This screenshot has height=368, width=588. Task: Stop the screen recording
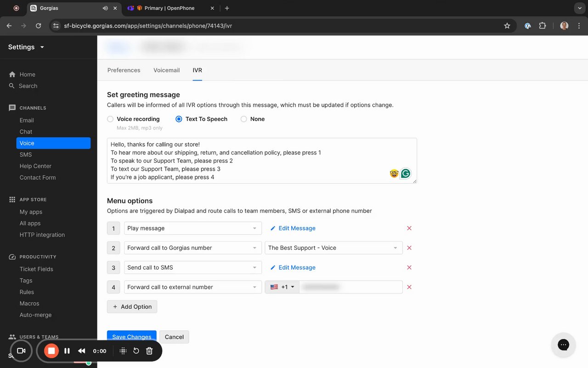(51, 351)
